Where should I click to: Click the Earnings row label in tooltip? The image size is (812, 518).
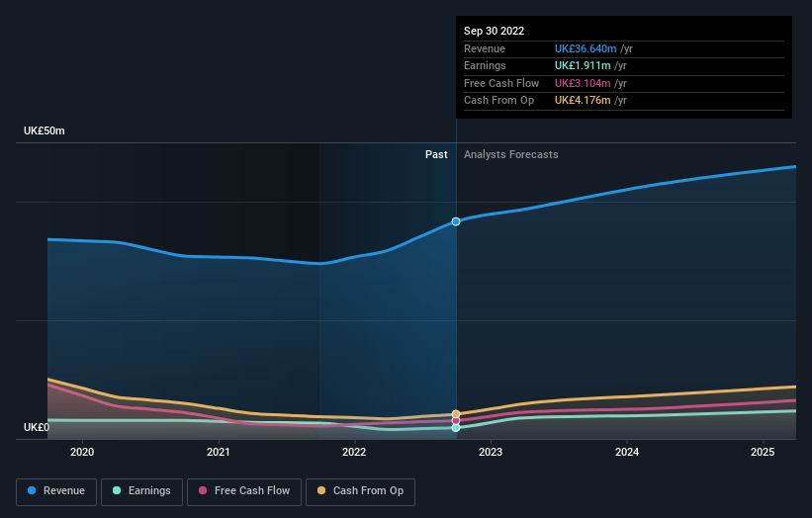coord(485,65)
